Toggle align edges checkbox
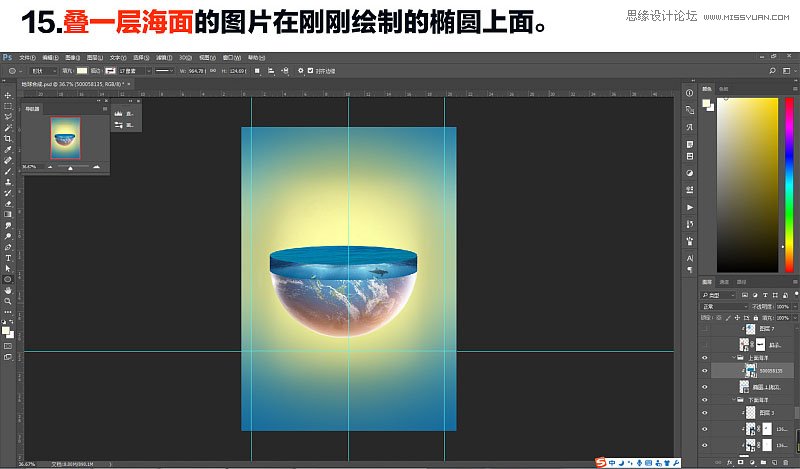 click(x=310, y=71)
